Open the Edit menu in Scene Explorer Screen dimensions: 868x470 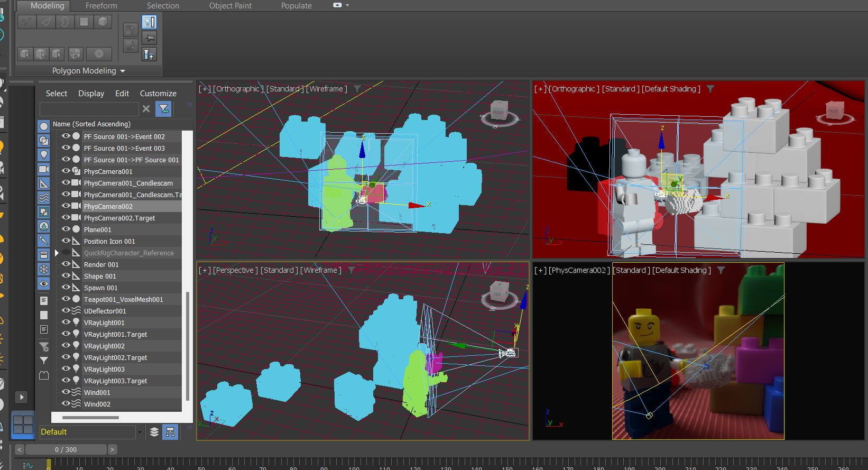point(122,94)
